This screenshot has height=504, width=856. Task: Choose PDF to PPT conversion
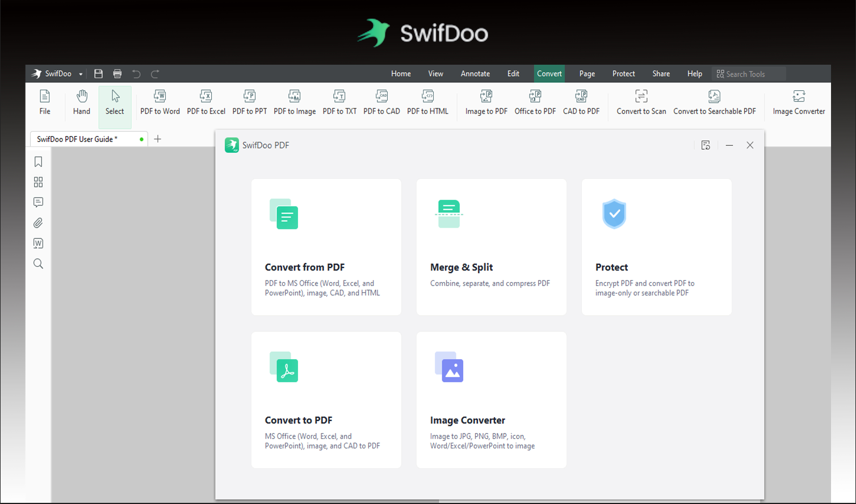pos(250,102)
